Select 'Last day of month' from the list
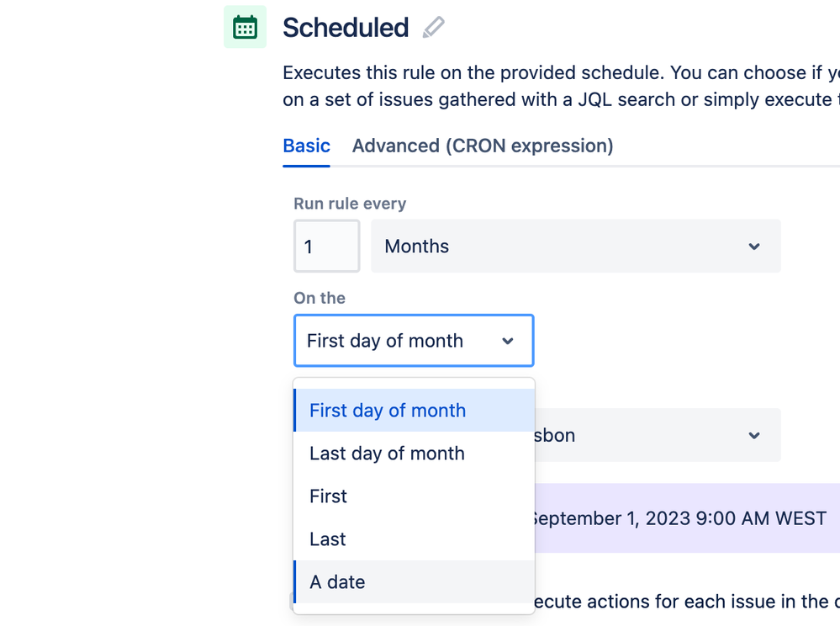Viewport: 840px width, 626px height. tap(387, 453)
